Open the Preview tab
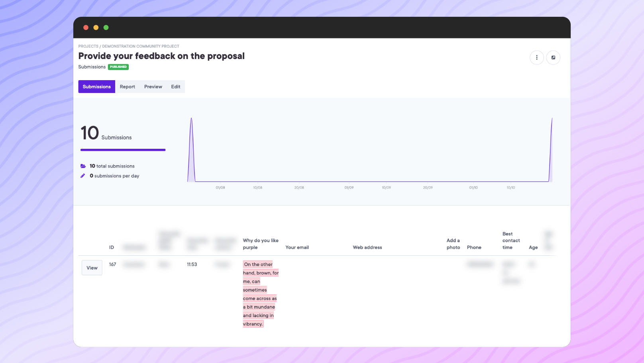 coord(153,87)
